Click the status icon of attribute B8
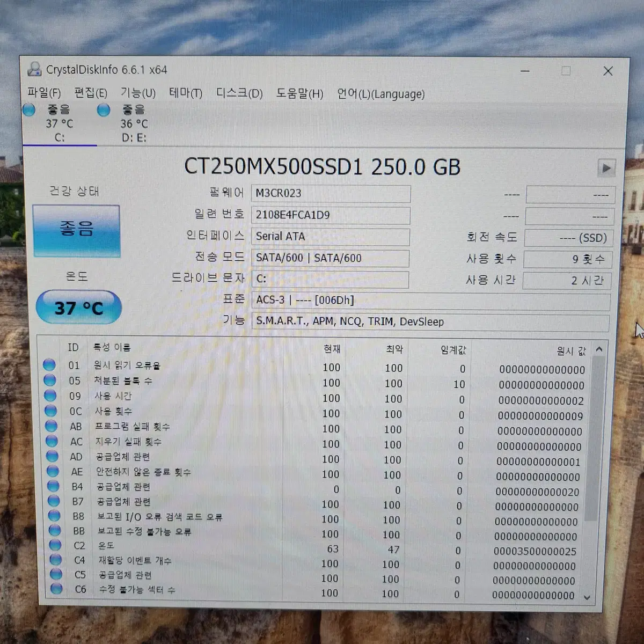This screenshot has width=644, height=644. click(55, 516)
